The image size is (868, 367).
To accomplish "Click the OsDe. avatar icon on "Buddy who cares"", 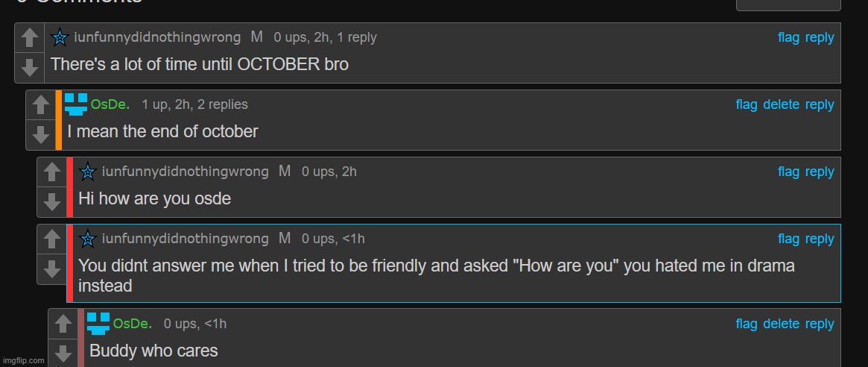I will pyautogui.click(x=98, y=324).
